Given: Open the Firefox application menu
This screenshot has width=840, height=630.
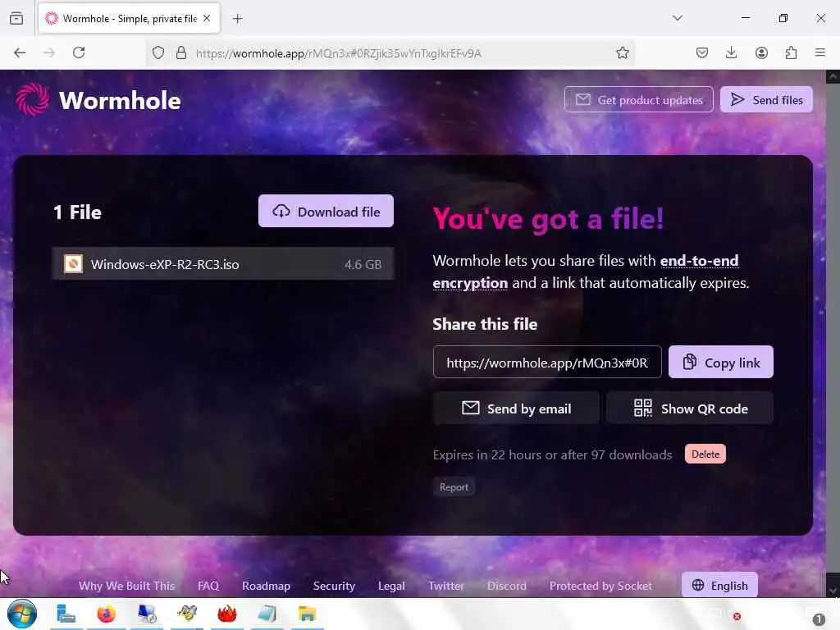Looking at the screenshot, I should pyautogui.click(x=820, y=52).
